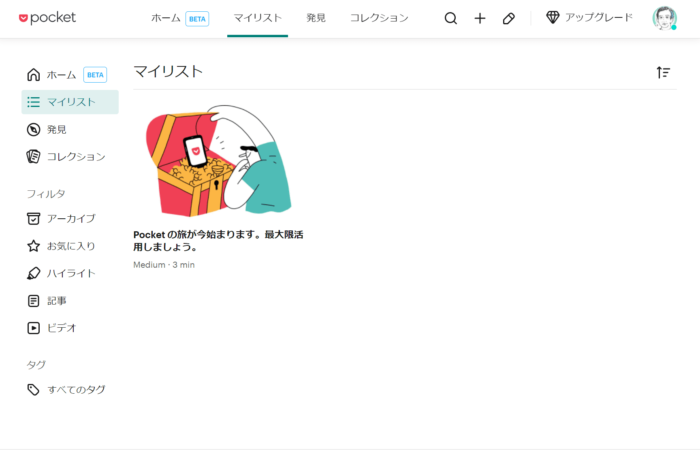The width and height of the screenshot is (700, 452).
Task: Click the sort order icon
Action: (663, 72)
